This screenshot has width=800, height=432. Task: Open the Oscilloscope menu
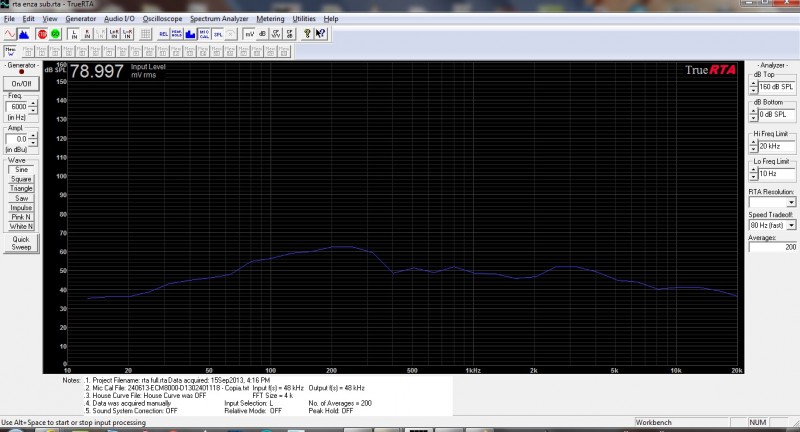click(x=162, y=19)
